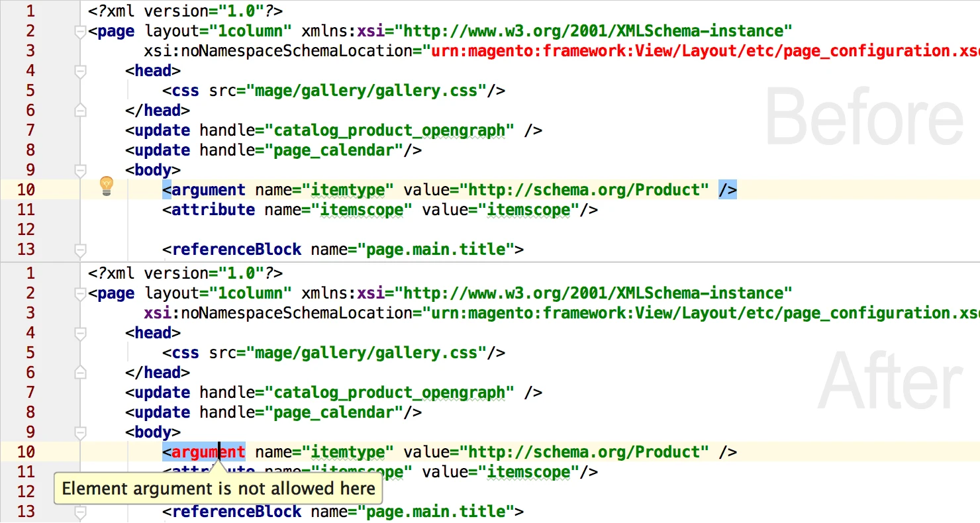Collapse the page element fold in Before pane
This screenshot has width=980, height=523.
tap(80, 31)
